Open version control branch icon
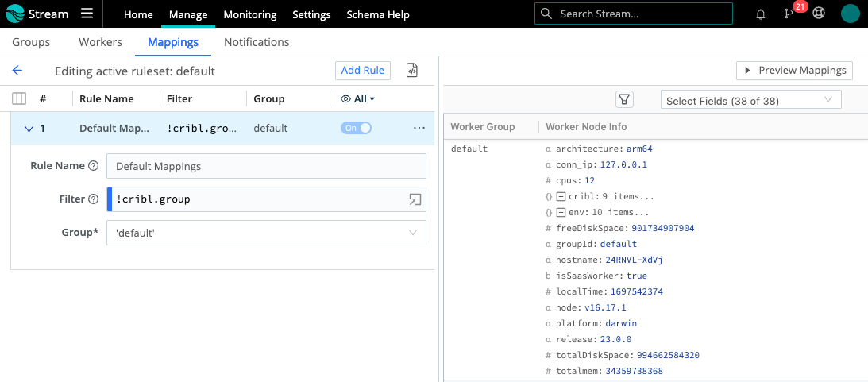The height and width of the screenshot is (382, 868). tap(789, 14)
